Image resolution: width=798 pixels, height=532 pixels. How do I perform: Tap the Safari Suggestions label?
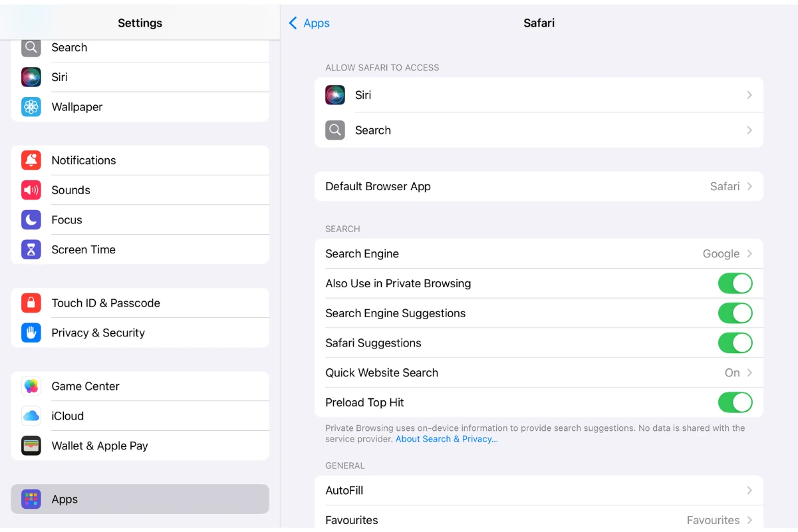(x=373, y=343)
